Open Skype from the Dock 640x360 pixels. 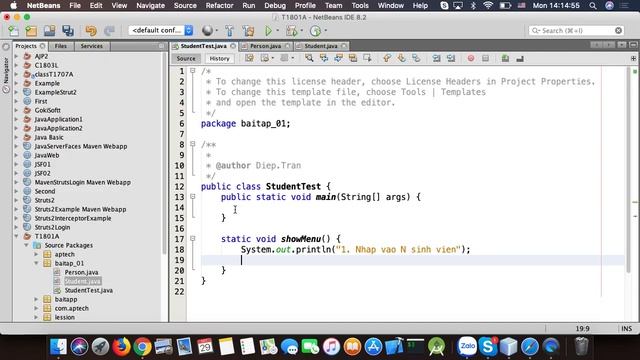(488, 347)
